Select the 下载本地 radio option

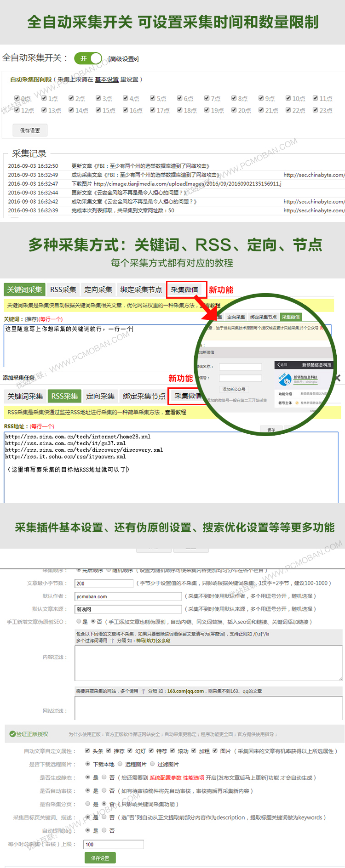(88, 764)
